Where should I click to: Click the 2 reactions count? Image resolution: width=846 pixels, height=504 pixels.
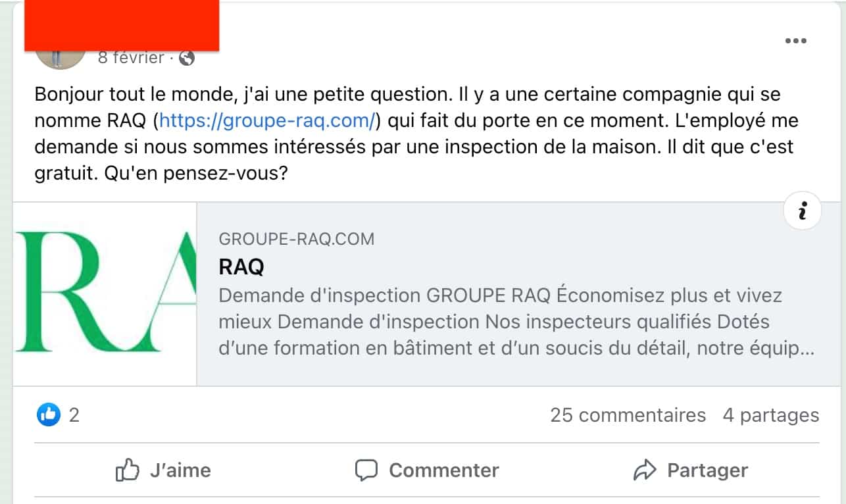[72, 415]
